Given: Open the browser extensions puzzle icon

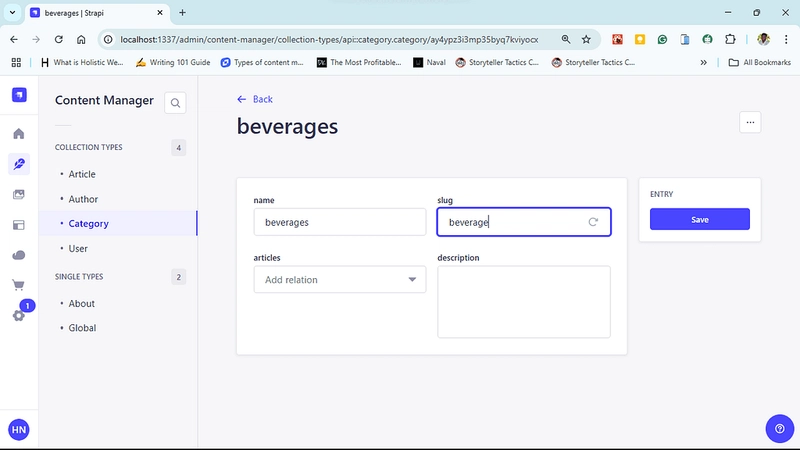Looking at the screenshot, I should click(x=730, y=39).
